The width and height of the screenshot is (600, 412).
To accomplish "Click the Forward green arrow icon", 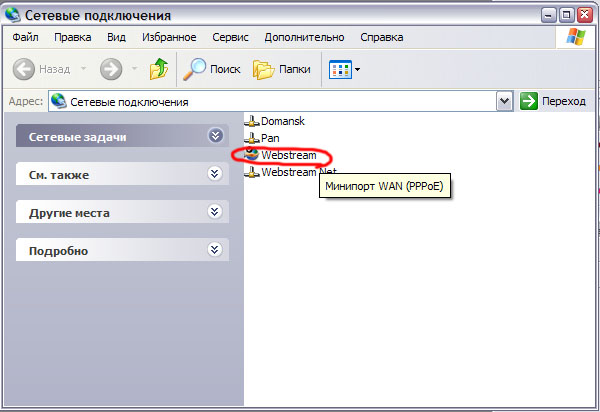I will [x=111, y=69].
